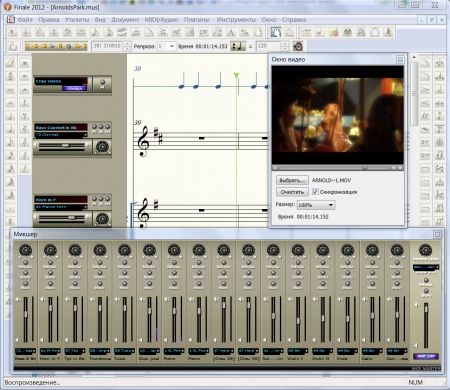Click the Tuba channel volume fader

tap(125, 308)
